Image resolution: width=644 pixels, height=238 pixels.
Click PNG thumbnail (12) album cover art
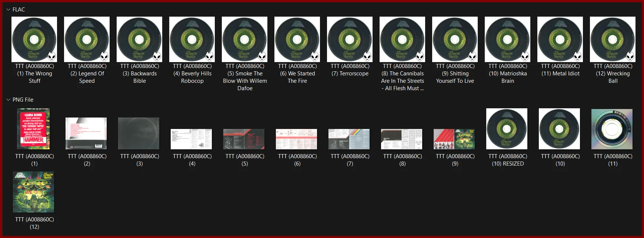tap(34, 192)
